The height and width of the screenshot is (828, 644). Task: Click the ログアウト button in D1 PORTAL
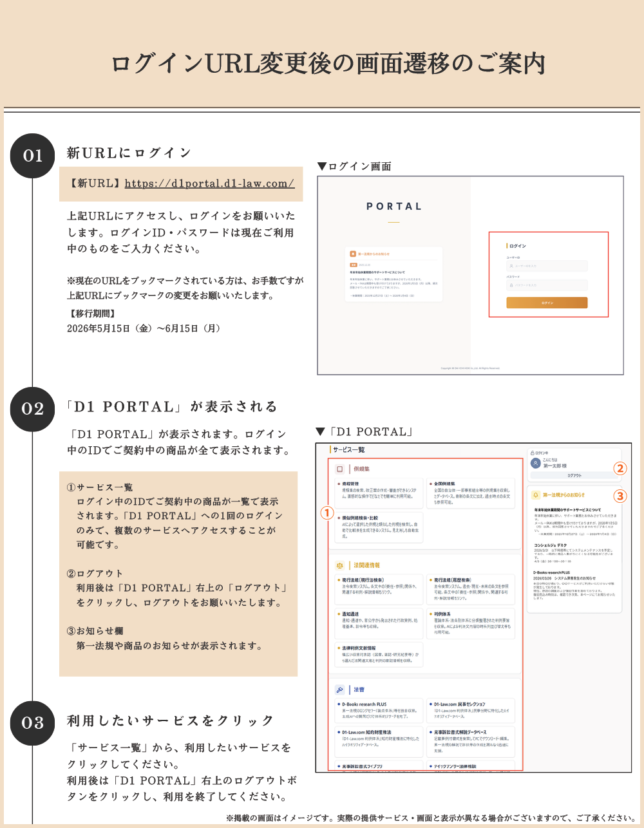(574, 476)
